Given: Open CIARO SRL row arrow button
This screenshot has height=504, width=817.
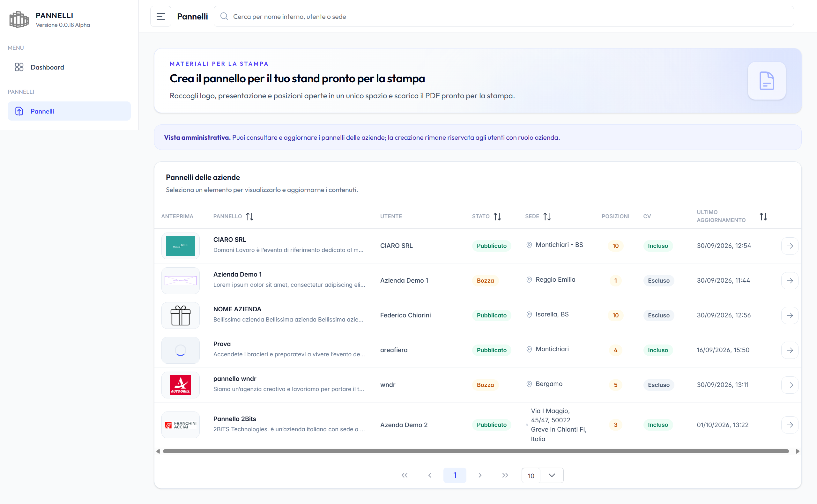Looking at the screenshot, I should 789,246.
